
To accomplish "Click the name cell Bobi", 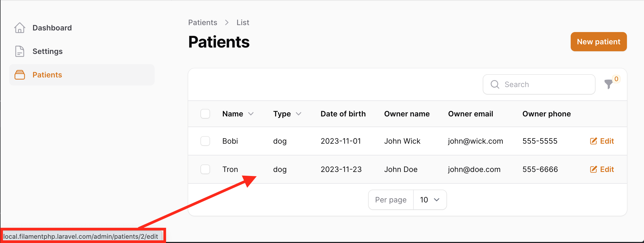I will coord(230,141).
